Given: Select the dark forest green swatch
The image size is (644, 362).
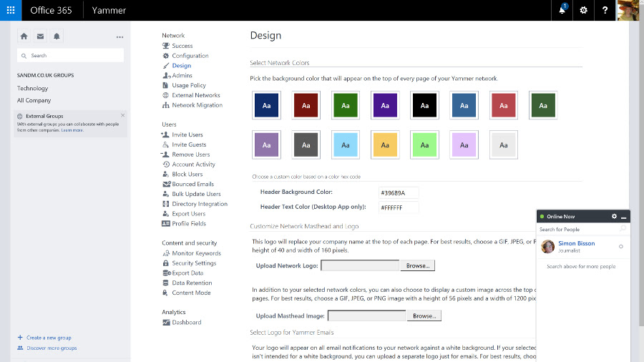Looking at the screenshot, I should [543, 105].
